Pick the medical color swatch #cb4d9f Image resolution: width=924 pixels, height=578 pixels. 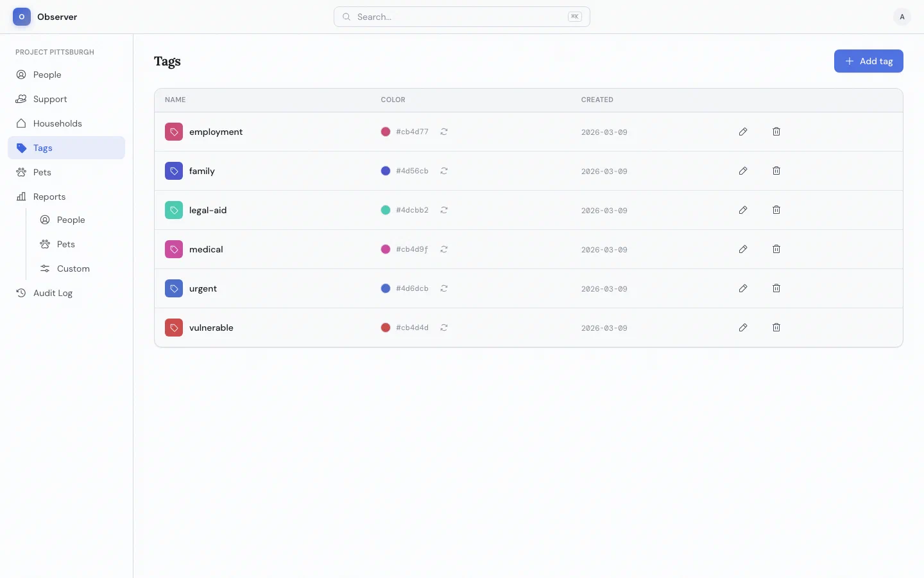pos(386,249)
